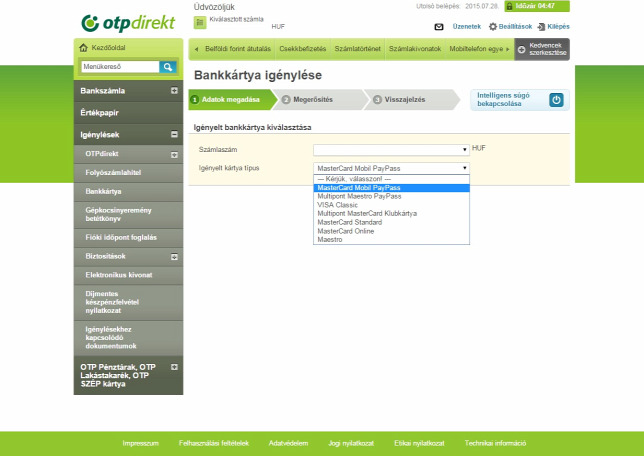Open Csekkbefizetés shortcut
This screenshot has width=644, height=456.
tap(303, 49)
